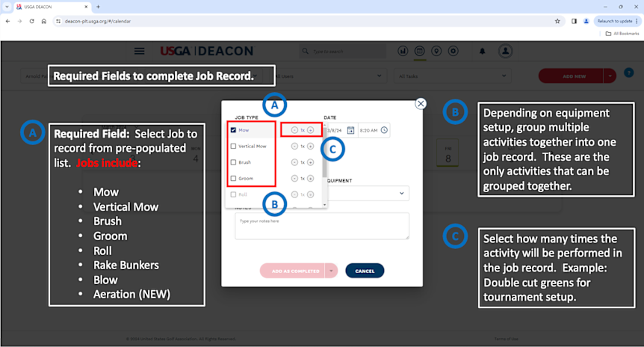Viewport: 644px width, 347px height.
Task: Click the browser address bar
Action: 308,21
